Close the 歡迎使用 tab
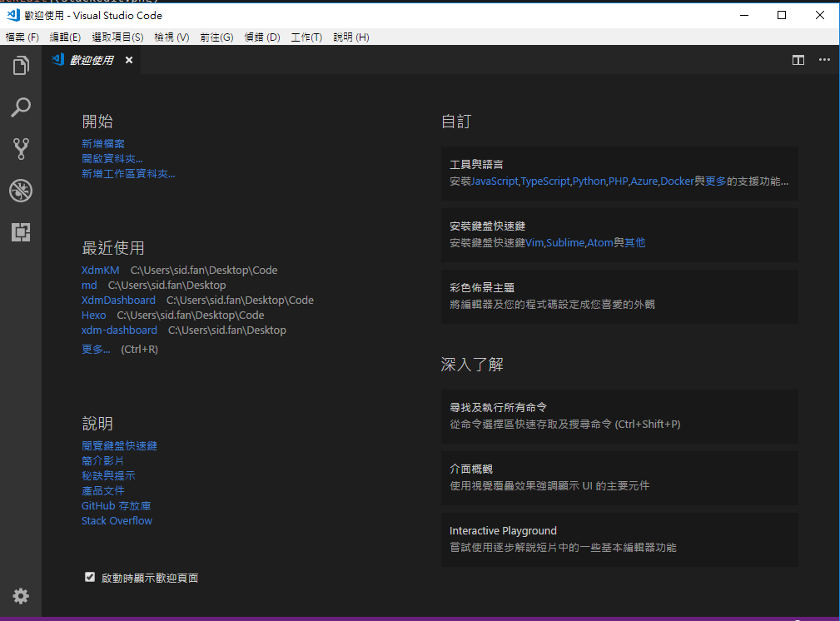 click(x=129, y=60)
